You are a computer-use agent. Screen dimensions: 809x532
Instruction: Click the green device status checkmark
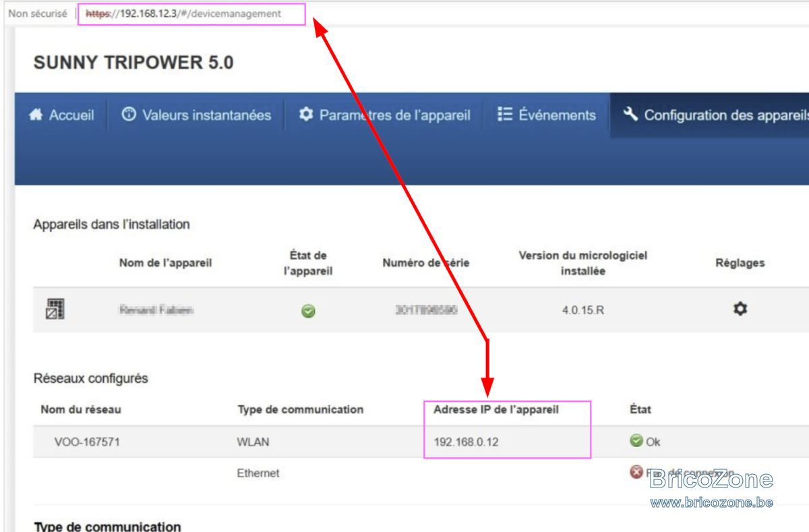308,311
